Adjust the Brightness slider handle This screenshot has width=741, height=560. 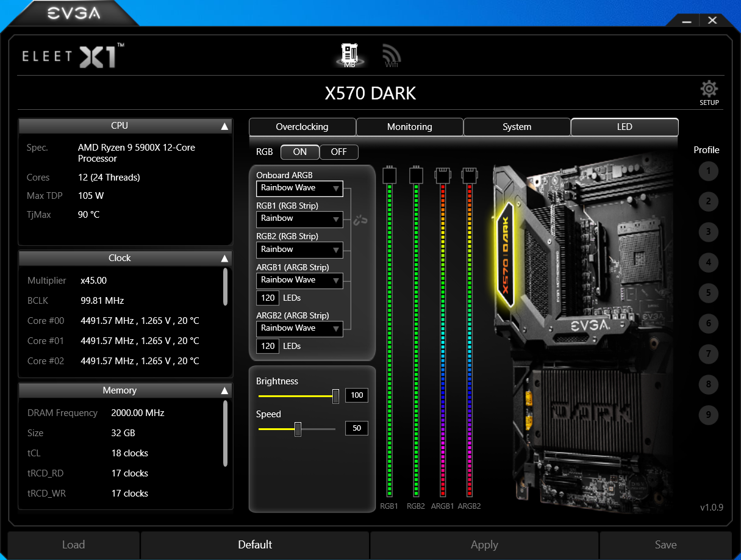(x=335, y=396)
